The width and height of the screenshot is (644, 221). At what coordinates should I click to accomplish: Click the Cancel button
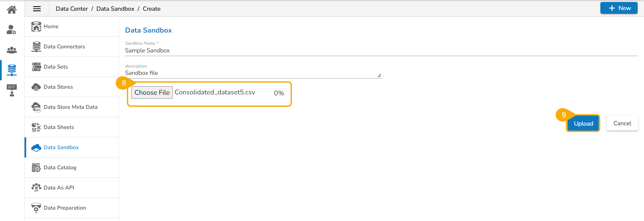622,123
